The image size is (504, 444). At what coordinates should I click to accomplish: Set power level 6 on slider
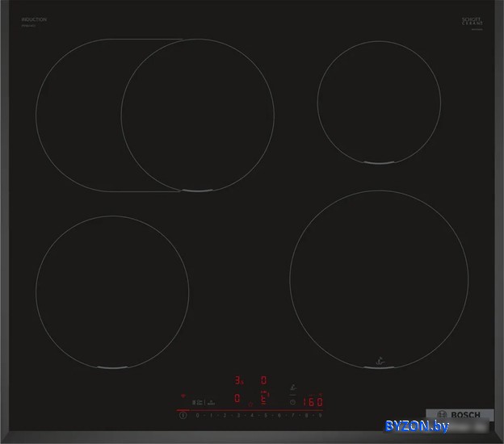(279, 416)
